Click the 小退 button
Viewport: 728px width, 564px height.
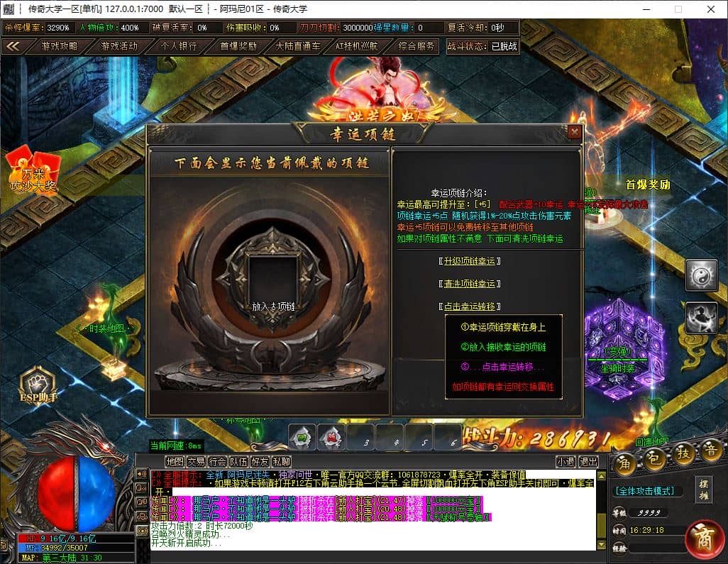coord(566,461)
